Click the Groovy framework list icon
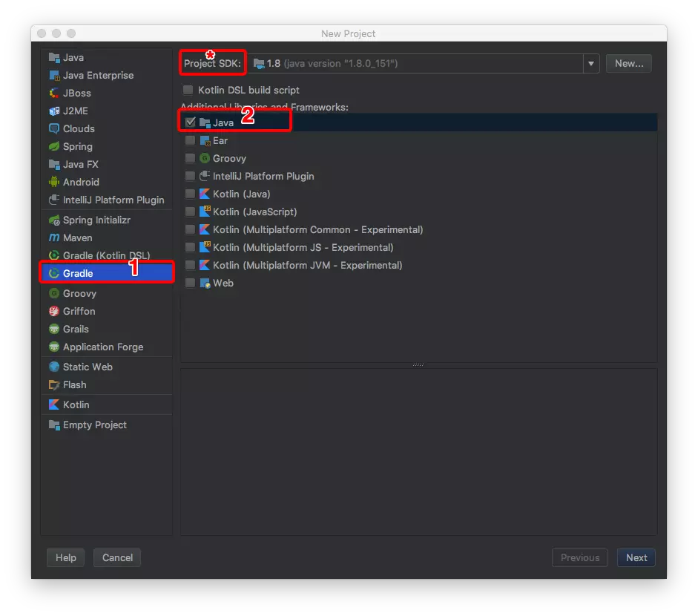 pyautogui.click(x=205, y=159)
